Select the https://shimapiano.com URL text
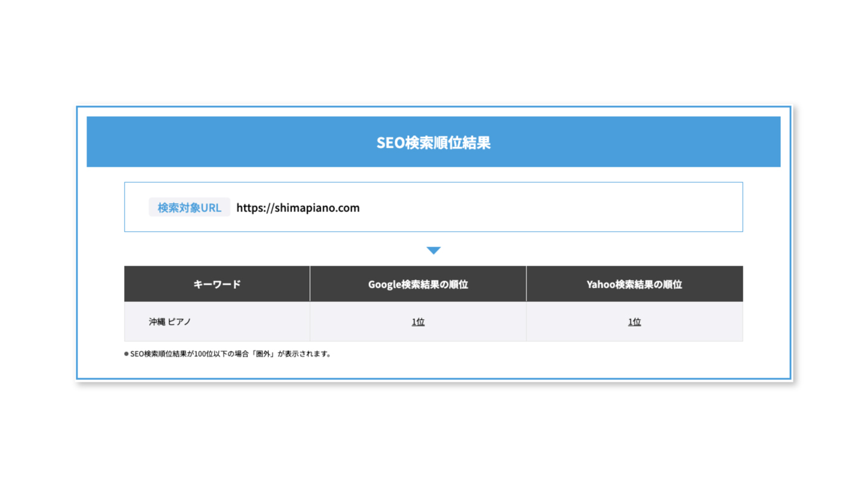 pyautogui.click(x=297, y=208)
